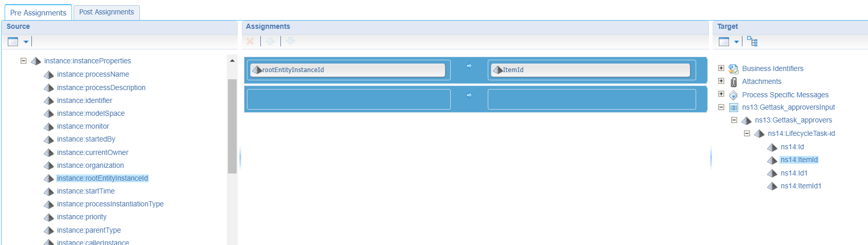The image size is (868, 245).
Task: Click the move assignment down arrow
Action: pos(290,41)
